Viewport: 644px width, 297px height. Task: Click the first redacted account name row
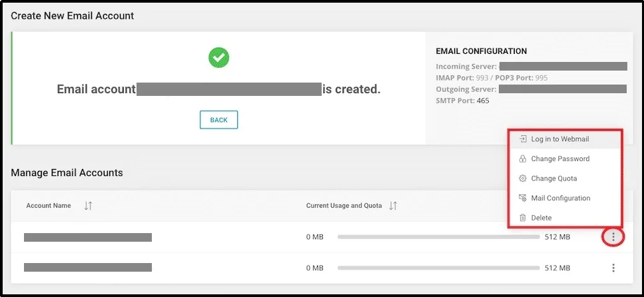click(88, 237)
